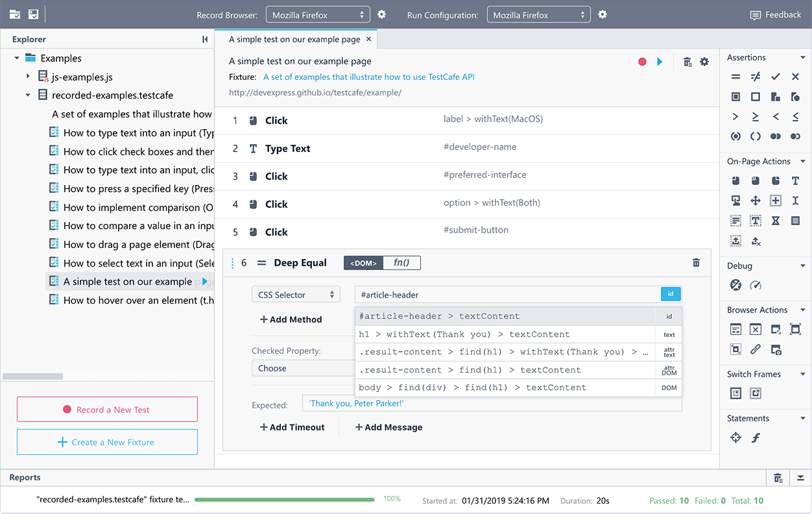Open the save icon in top toolbar

coord(33,14)
